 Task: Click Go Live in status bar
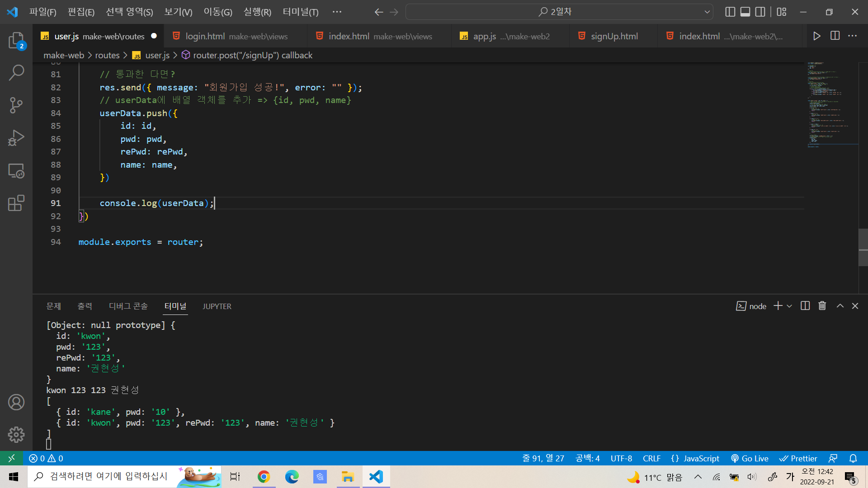(x=750, y=458)
